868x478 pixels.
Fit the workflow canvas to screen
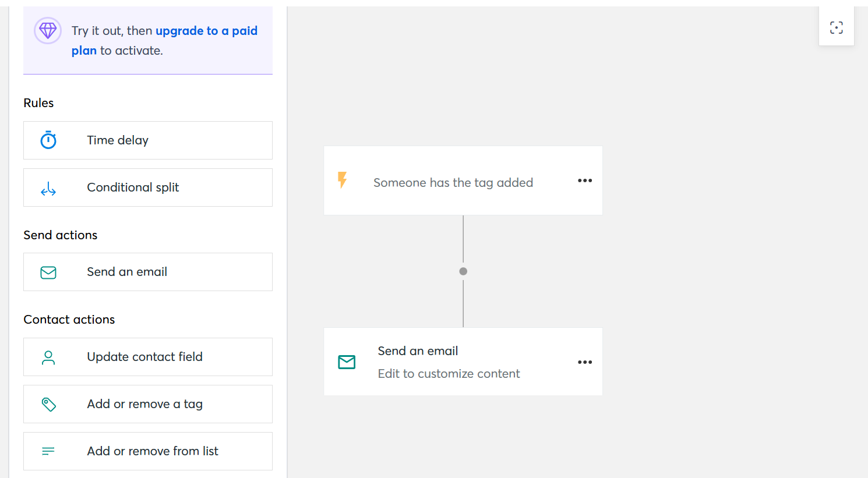click(837, 27)
